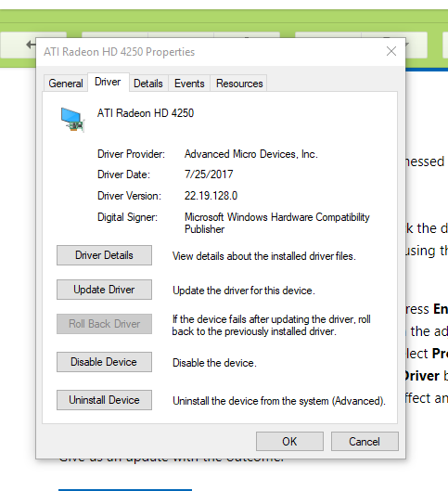Click the Uninstall Device button
448x491 pixels.
[104, 400]
